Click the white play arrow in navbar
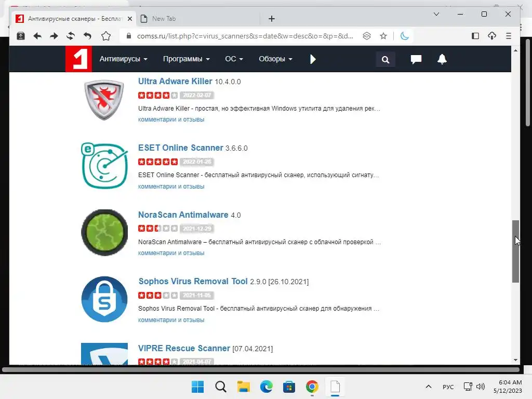This screenshot has width=532, height=399. click(313, 59)
